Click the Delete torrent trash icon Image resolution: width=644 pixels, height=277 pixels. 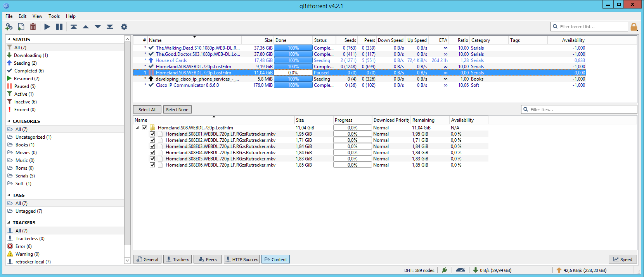(33, 27)
